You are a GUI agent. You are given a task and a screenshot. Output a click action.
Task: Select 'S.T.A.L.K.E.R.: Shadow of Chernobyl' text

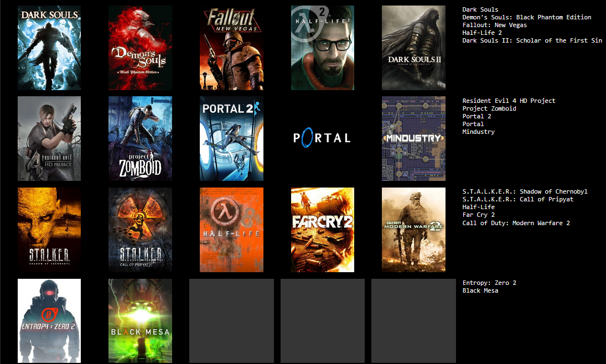click(x=525, y=191)
